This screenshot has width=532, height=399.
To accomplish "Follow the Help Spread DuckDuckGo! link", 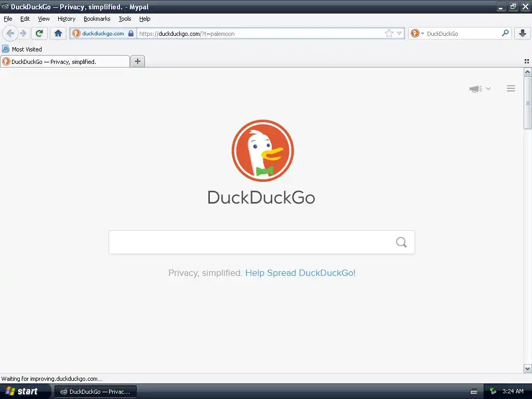I will tap(300, 273).
